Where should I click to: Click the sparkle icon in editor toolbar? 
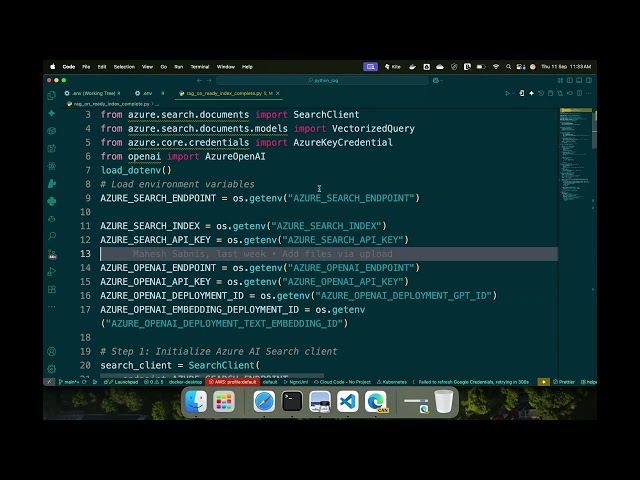coord(531,93)
